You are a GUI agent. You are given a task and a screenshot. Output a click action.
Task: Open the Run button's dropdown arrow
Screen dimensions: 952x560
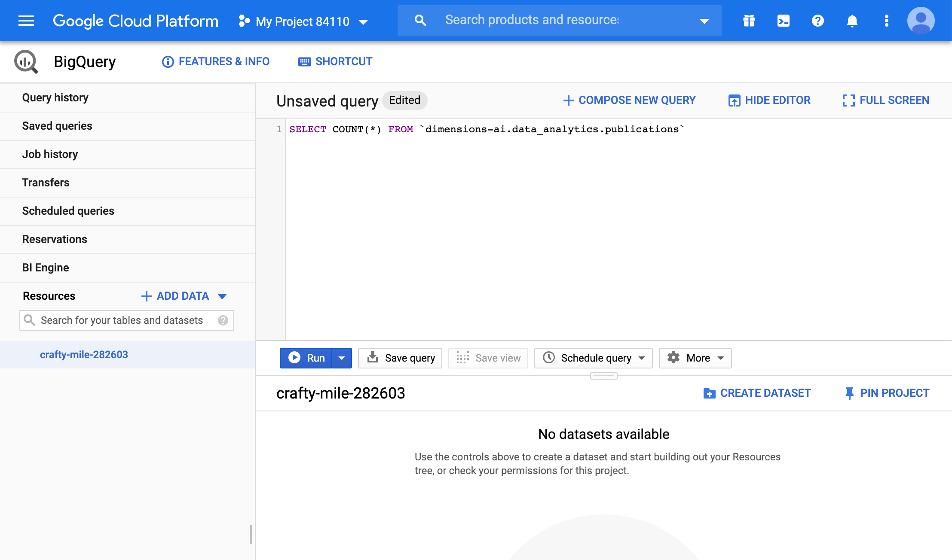tap(342, 358)
